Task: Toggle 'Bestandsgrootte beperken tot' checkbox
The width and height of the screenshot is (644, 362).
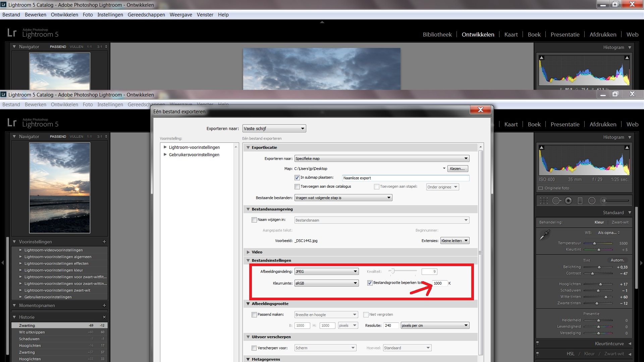Action: click(370, 283)
